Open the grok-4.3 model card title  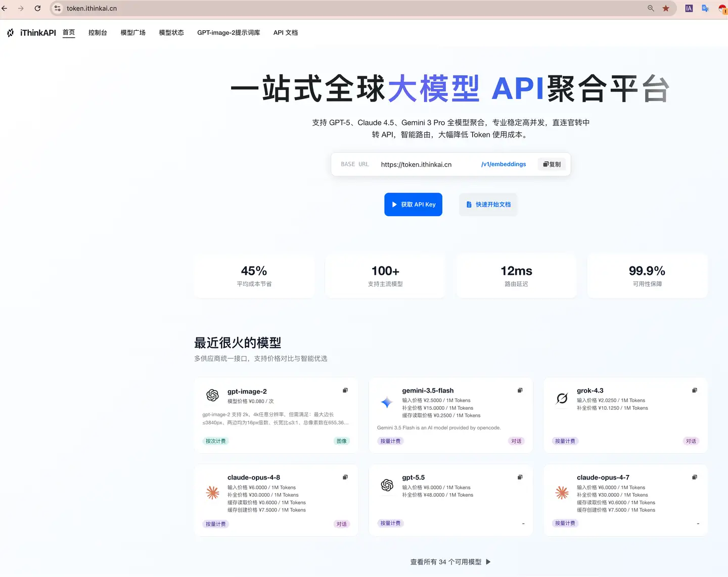tap(590, 391)
